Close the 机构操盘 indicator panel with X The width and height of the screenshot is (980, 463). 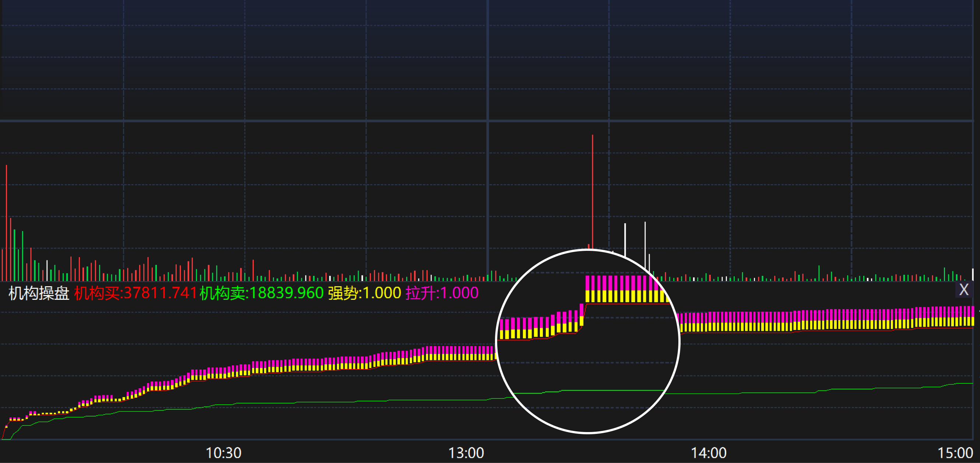pyautogui.click(x=964, y=290)
